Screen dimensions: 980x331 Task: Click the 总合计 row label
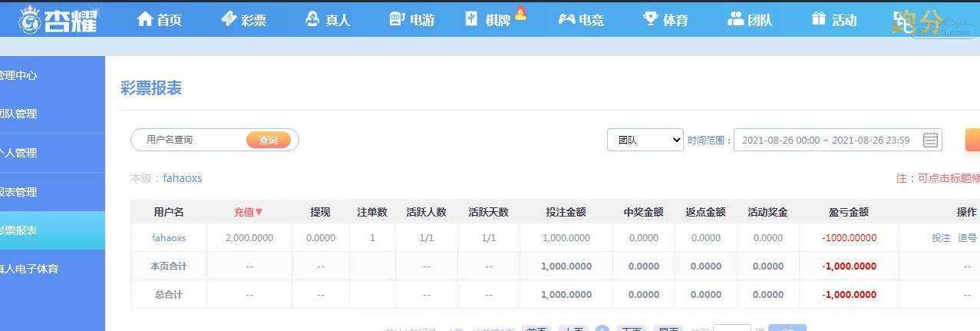pyautogui.click(x=169, y=295)
